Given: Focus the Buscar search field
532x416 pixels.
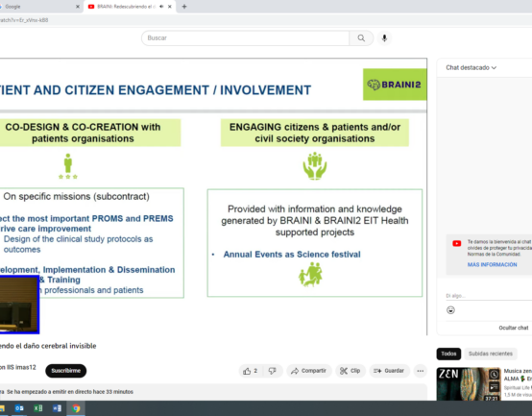Looking at the screenshot, I should pyautogui.click(x=246, y=38).
